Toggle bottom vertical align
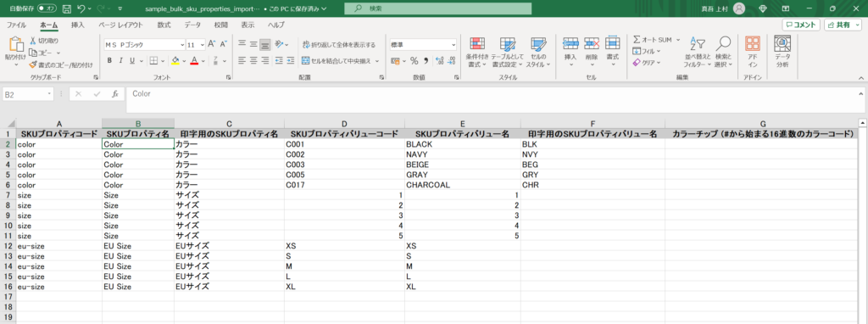Viewport: 868px width, 324px height. click(x=265, y=44)
